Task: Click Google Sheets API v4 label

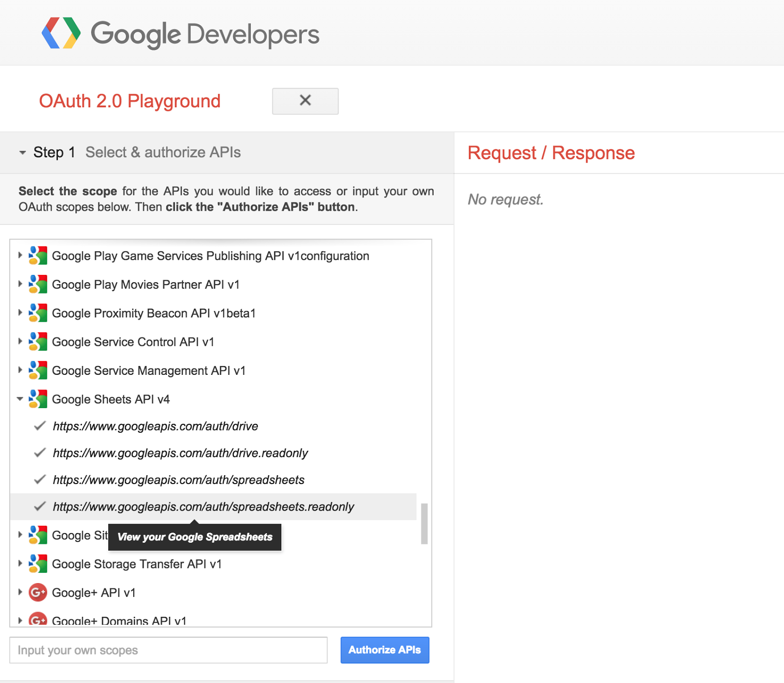Action: [111, 400]
